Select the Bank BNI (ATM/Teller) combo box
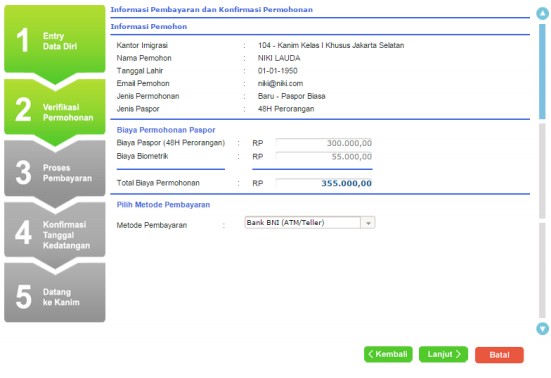This screenshot has height=378, width=551. tap(310, 223)
